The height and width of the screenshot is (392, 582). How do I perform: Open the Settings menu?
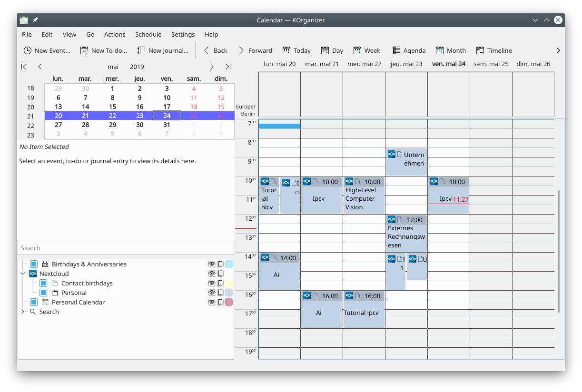point(183,34)
